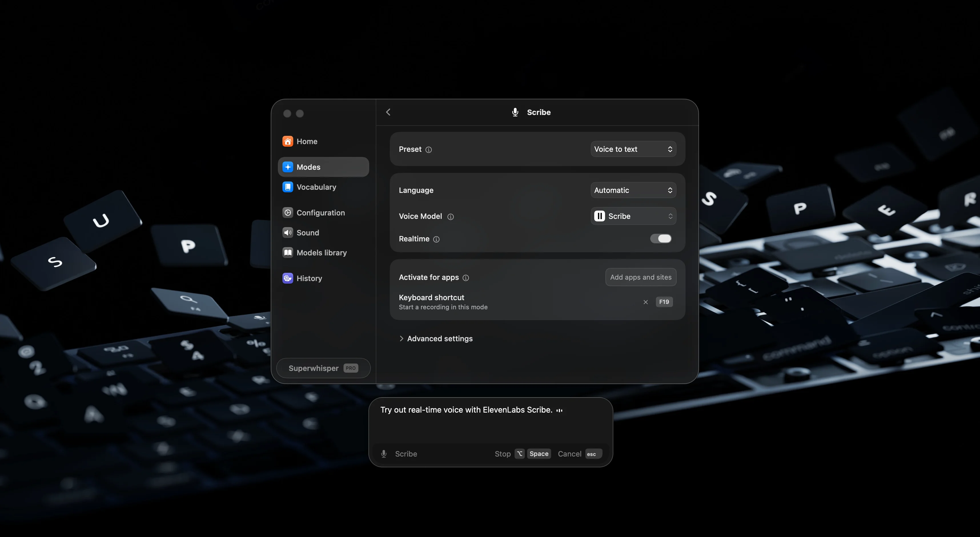Open the Home section in sidebar

(323, 141)
